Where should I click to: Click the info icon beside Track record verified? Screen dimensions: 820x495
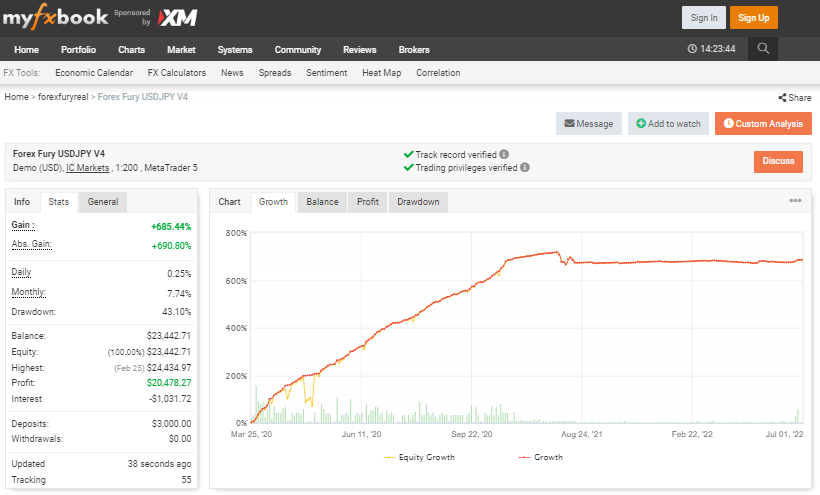[504, 154]
